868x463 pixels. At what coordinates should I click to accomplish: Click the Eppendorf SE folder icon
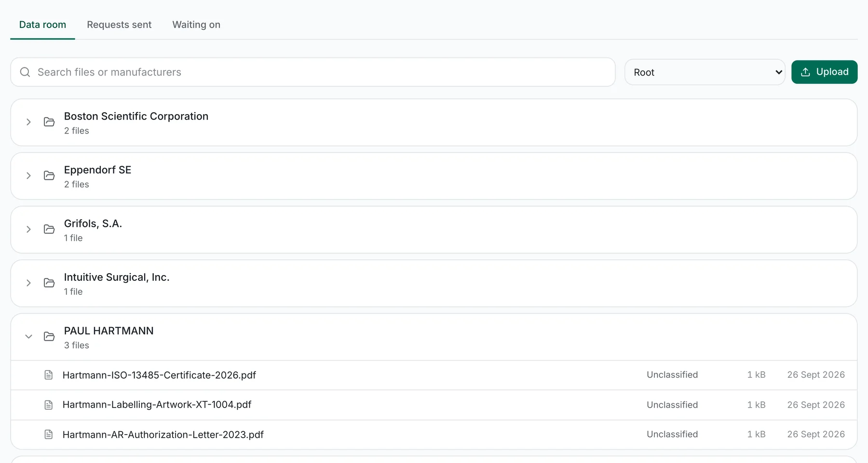point(49,175)
